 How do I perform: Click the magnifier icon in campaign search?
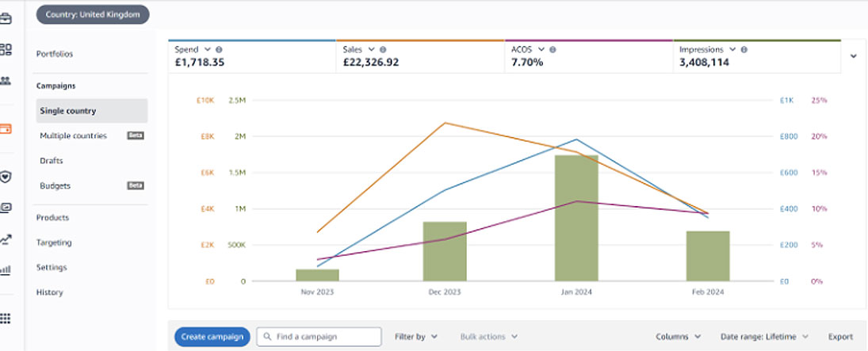tap(267, 337)
